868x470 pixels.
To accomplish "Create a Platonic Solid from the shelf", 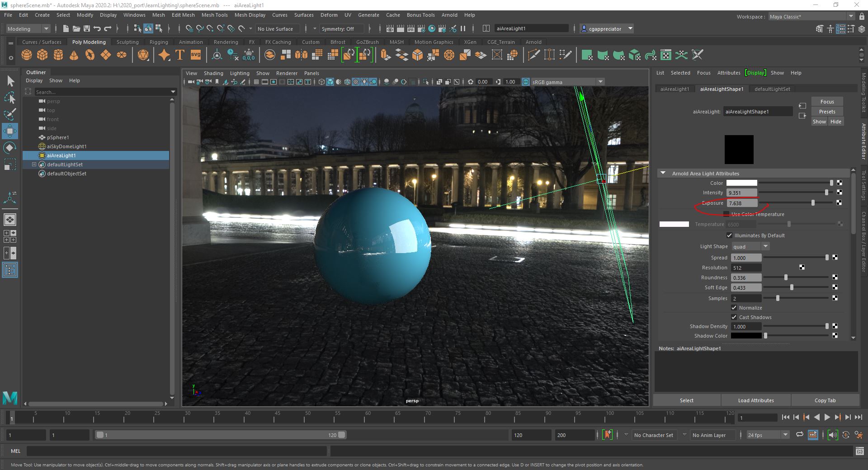I will pyautogui.click(x=144, y=55).
